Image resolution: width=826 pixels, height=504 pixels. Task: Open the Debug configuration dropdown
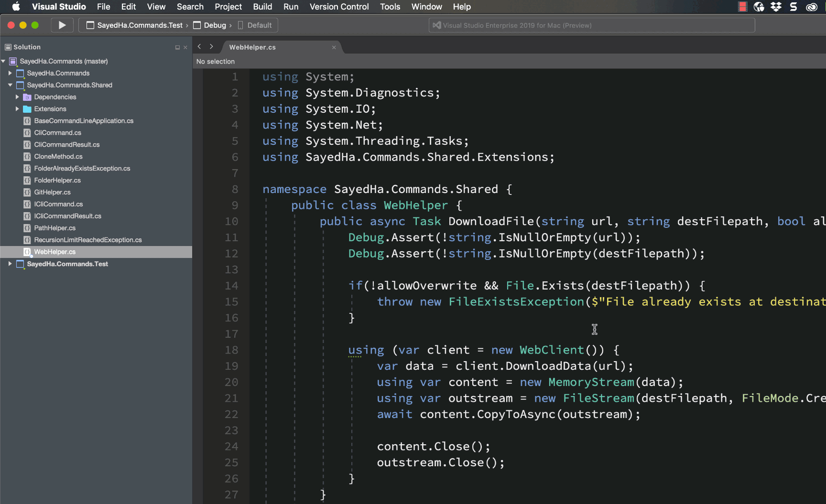pyautogui.click(x=214, y=25)
